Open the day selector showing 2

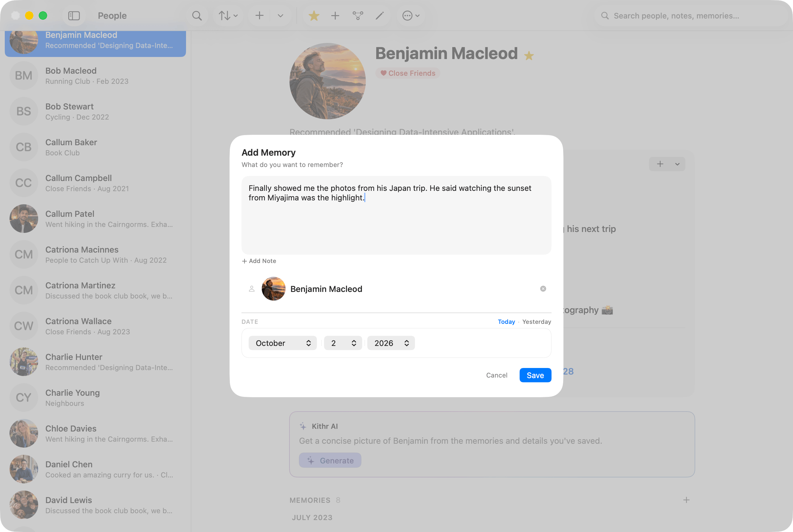pyautogui.click(x=343, y=343)
